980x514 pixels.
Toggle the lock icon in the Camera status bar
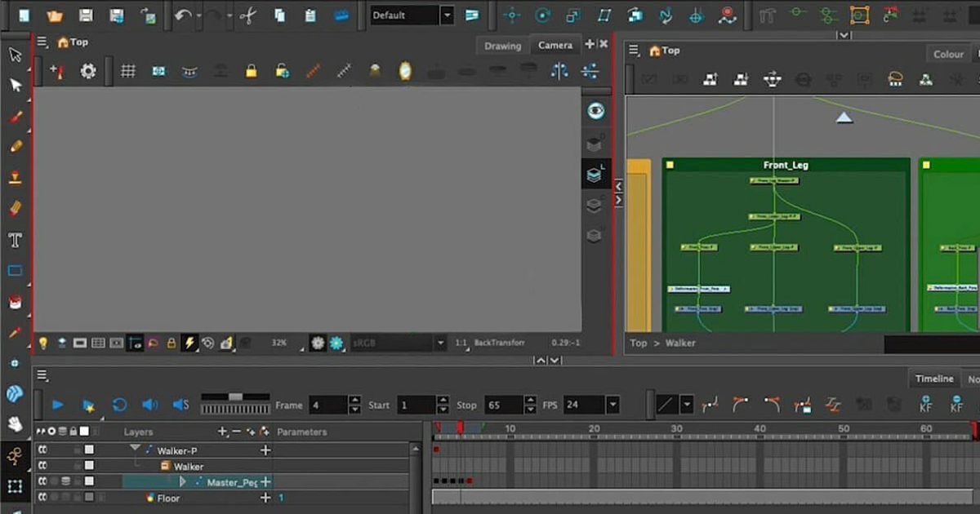pyautogui.click(x=171, y=343)
